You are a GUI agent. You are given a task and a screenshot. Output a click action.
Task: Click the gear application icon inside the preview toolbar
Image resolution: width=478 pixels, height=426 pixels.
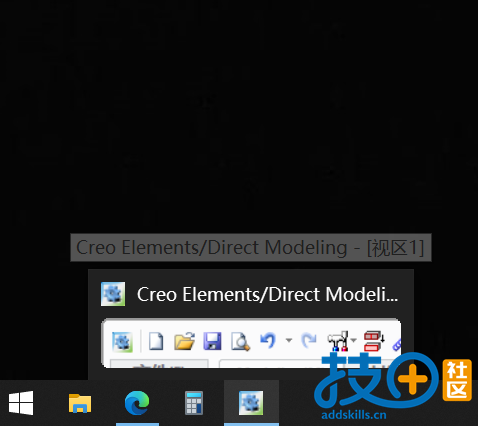coord(122,342)
